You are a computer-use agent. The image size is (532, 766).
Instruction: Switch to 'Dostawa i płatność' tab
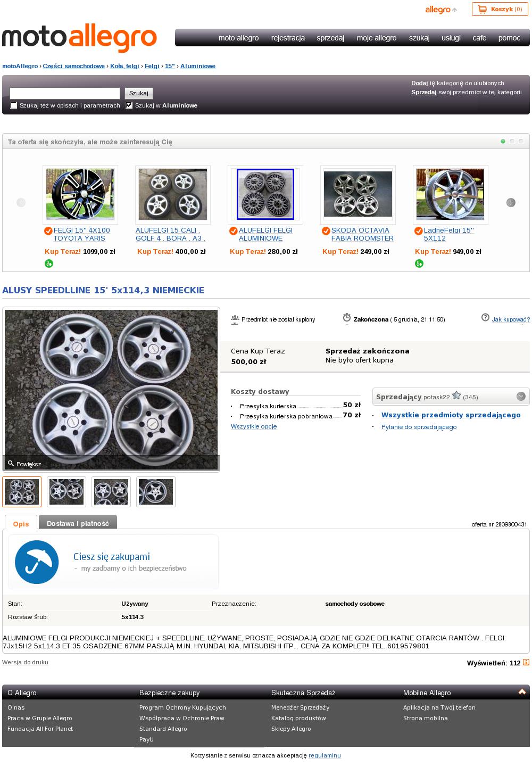click(78, 523)
